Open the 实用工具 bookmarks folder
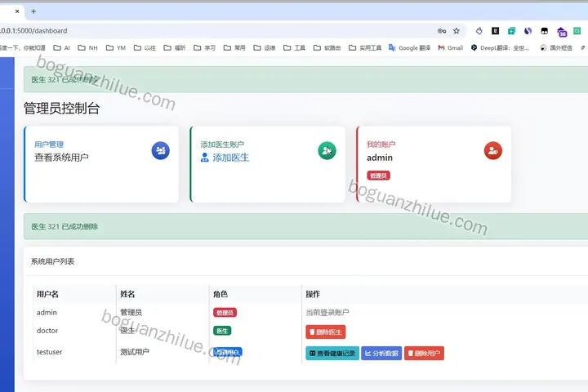The height and width of the screenshot is (392, 588). click(365, 47)
